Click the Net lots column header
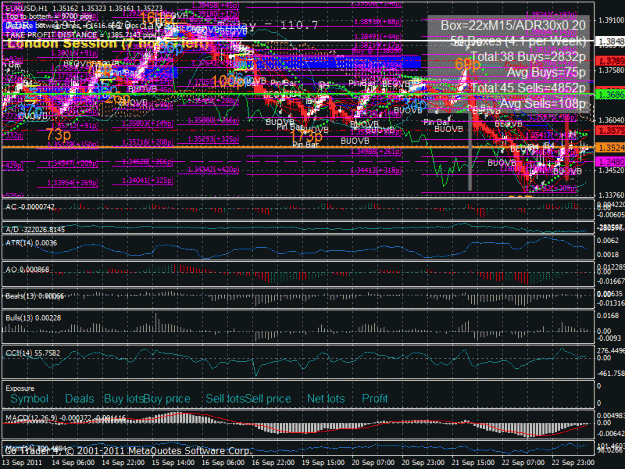 click(326, 398)
